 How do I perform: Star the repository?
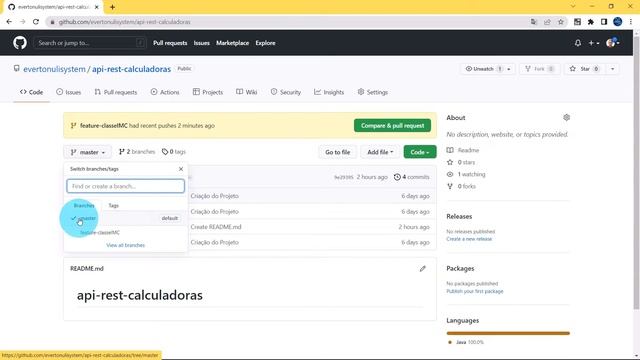tap(585, 69)
